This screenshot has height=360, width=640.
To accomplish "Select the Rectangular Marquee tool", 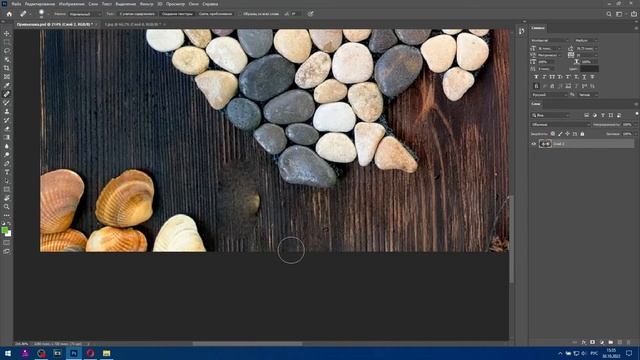I will 7,42.
